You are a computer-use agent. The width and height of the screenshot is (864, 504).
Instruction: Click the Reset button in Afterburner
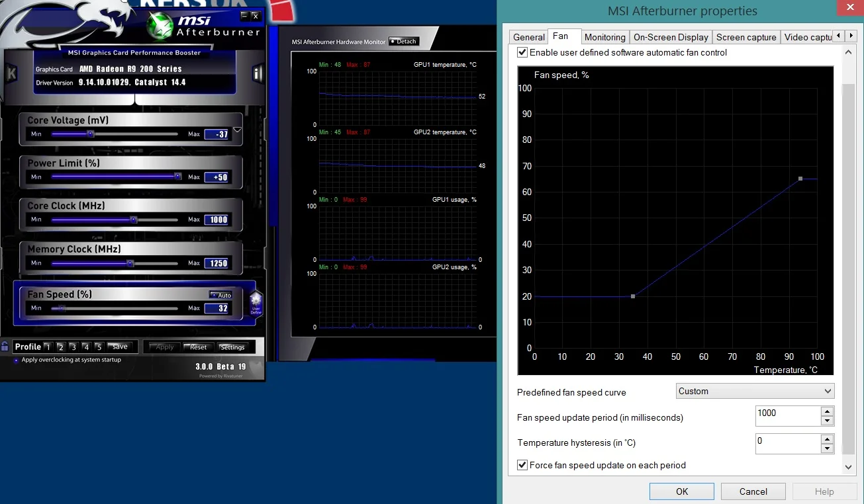[x=198, y=347]
